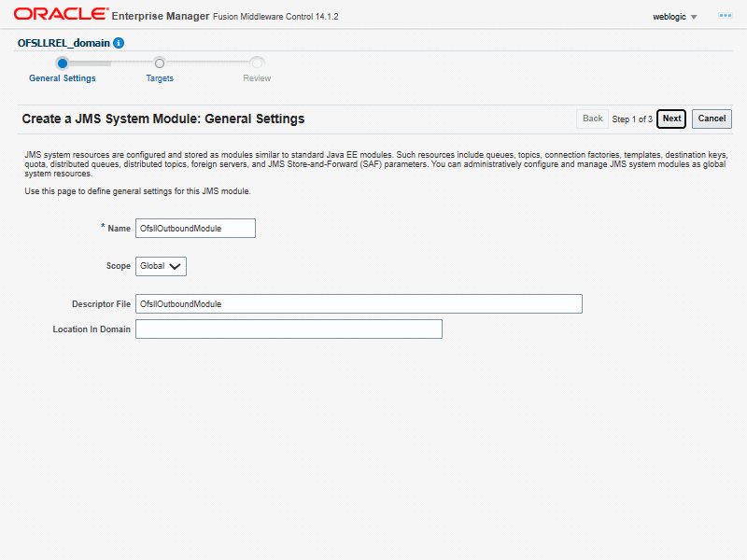The width and height of the screenshot is (747, 560).
Task: Open the three-dot options menu at top right
Action: [726, 16]
